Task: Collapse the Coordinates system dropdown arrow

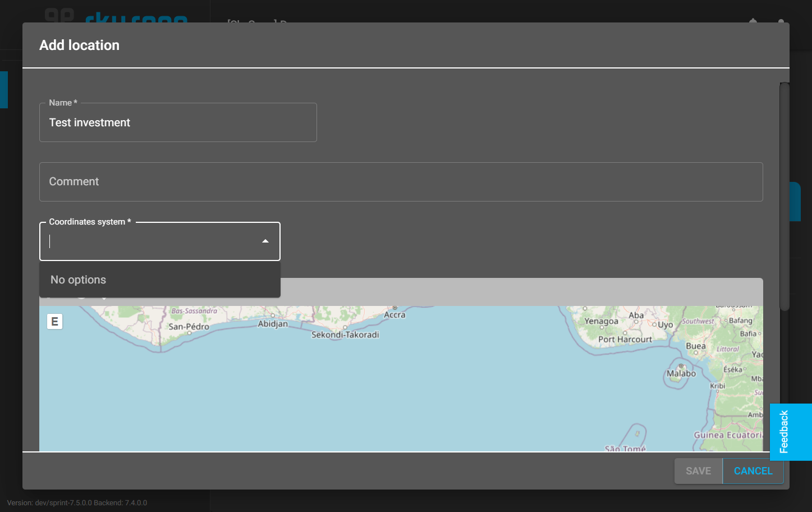Action: tap(265, 241)
